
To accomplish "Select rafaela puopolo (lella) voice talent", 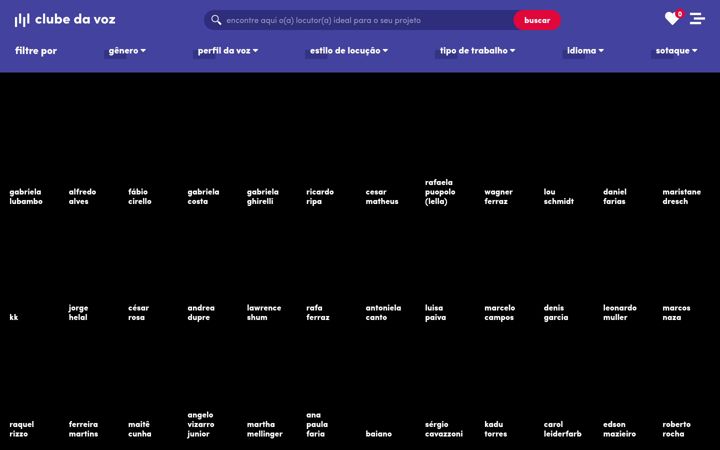I will click(440, 191).
